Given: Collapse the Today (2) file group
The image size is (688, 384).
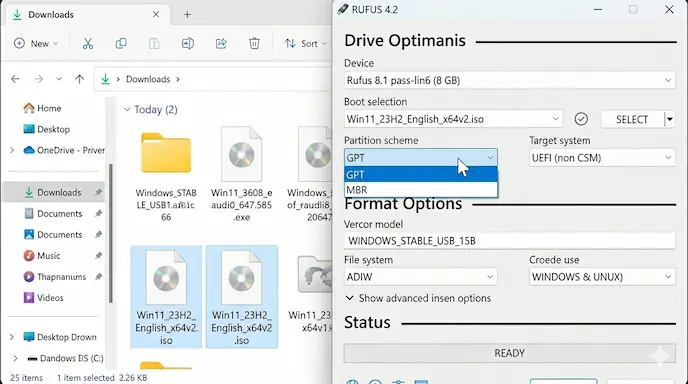Looking at the screenshot, I should 127,109.
